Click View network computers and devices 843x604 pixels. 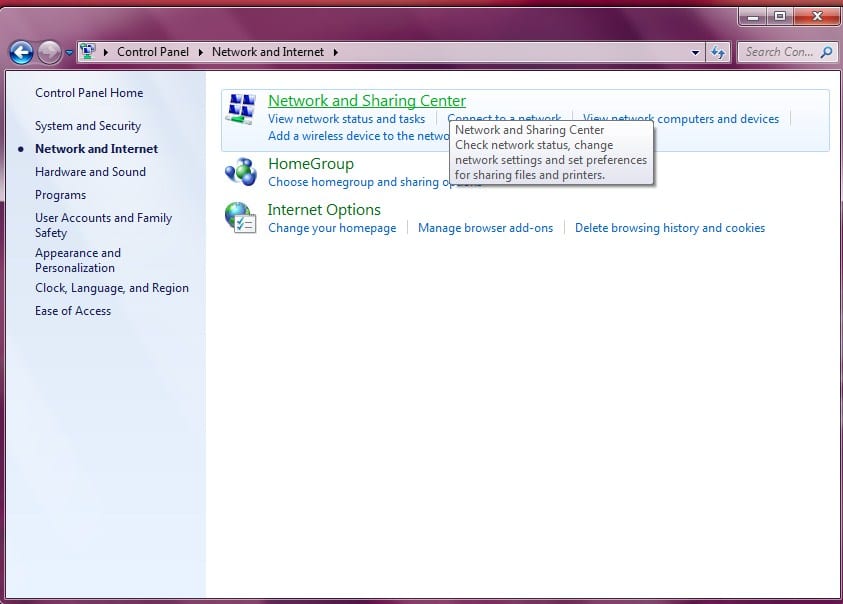pos(681,119)
